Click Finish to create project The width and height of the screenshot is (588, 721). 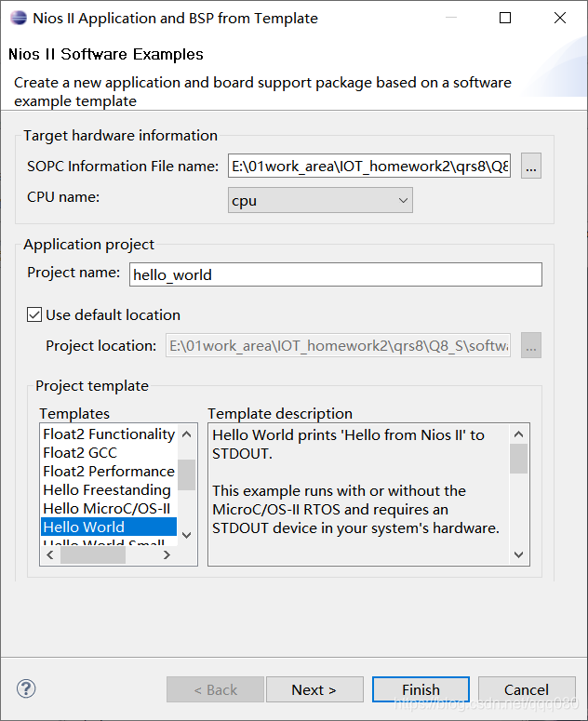(x=421, y=689)
